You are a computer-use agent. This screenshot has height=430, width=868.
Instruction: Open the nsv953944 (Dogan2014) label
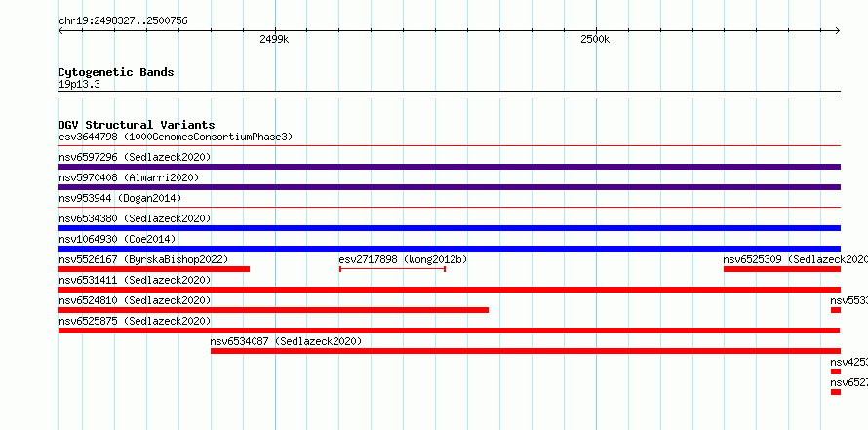(x=120, y=198)
